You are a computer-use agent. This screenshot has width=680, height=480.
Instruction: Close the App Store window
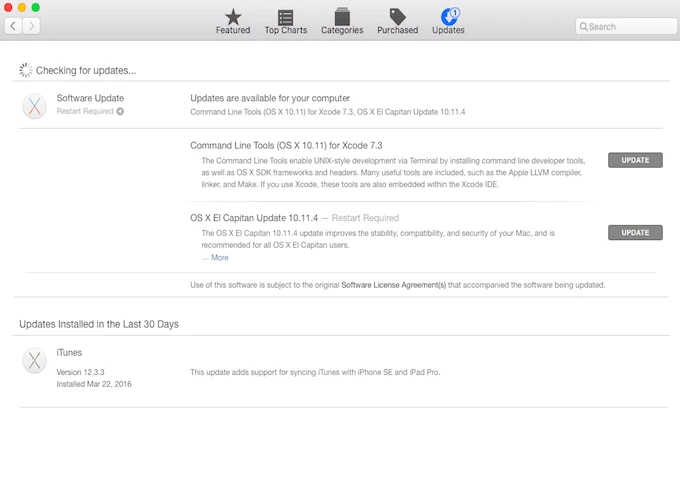(x=8, y=7)
